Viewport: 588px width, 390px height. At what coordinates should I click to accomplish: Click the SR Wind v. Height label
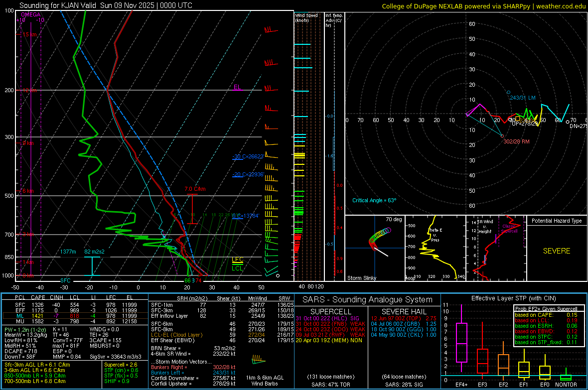coord(485,227)
